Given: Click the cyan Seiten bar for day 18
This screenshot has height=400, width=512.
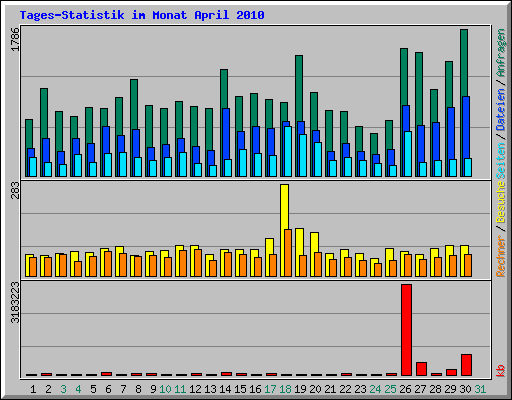Looking at the screenshot, I should (288, 151).
